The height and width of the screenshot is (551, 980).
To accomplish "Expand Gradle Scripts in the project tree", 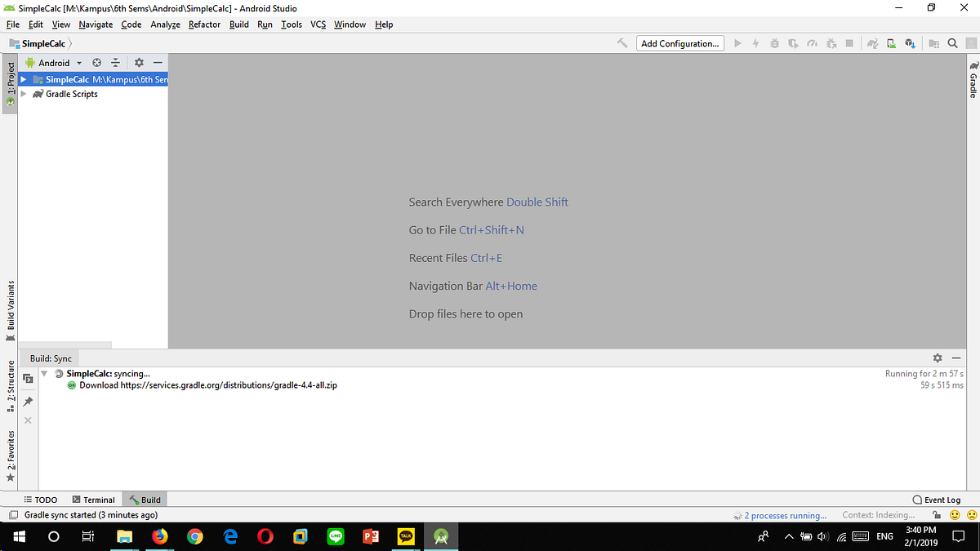I will click(x=24, y=93).
